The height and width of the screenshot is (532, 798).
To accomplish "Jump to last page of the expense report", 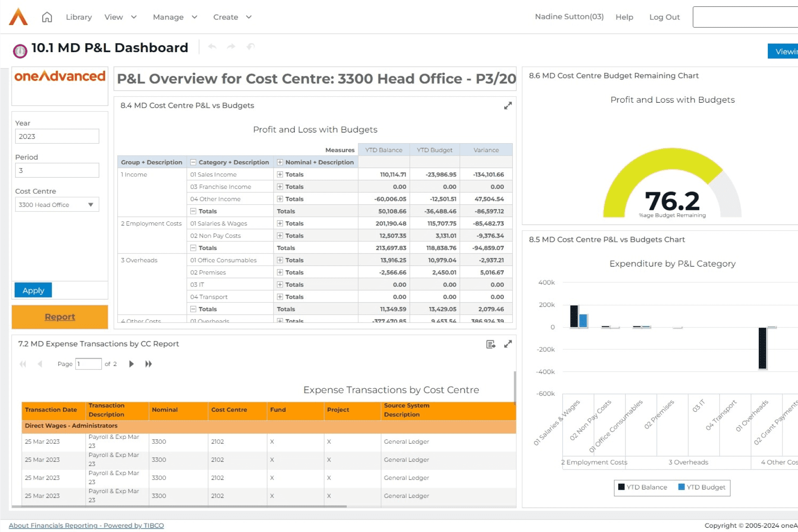I will click(148, 363).
